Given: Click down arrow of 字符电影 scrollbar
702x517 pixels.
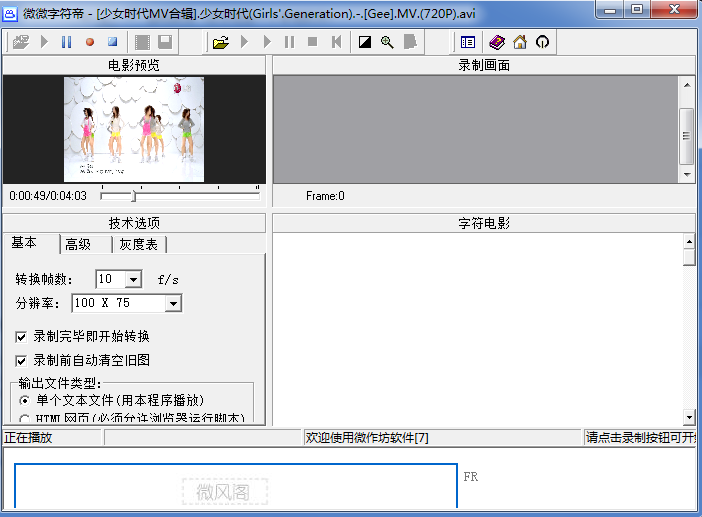Looking at the screenshot, I should click(x=688, y=417).
